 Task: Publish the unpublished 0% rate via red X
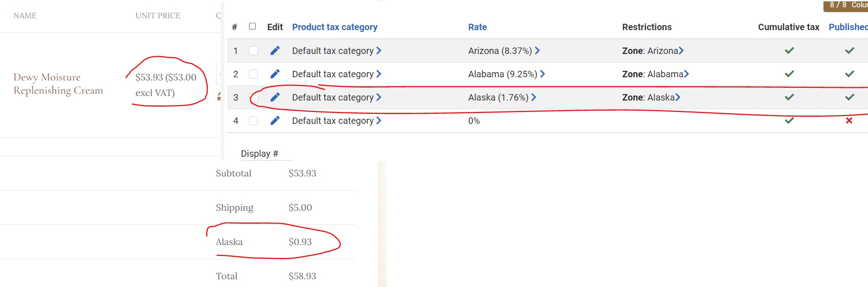pos(849,121)
